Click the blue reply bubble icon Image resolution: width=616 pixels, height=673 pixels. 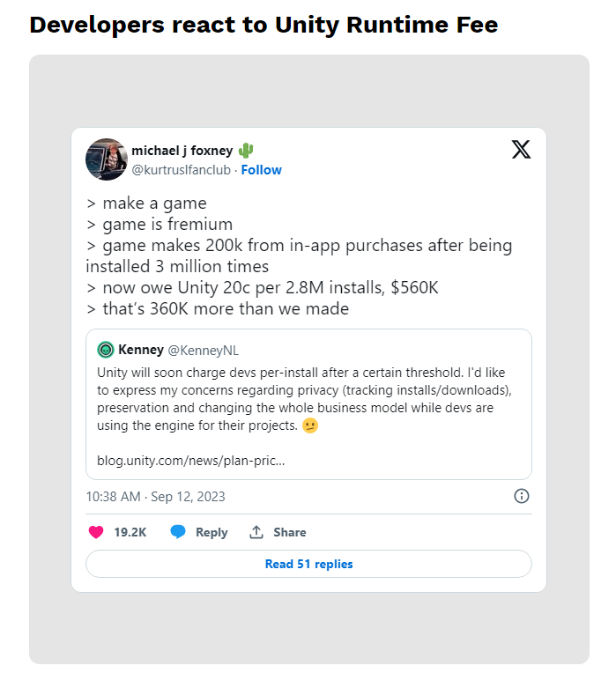click(178, 532)
